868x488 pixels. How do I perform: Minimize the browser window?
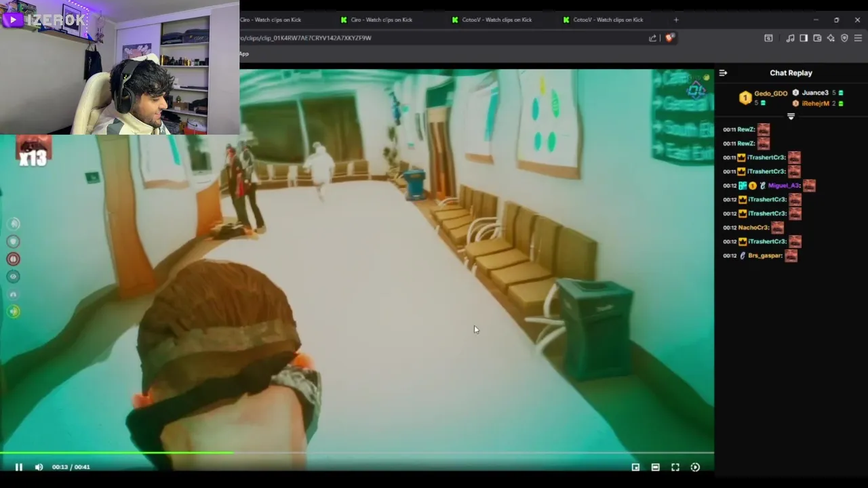click(x=816, y=20)
